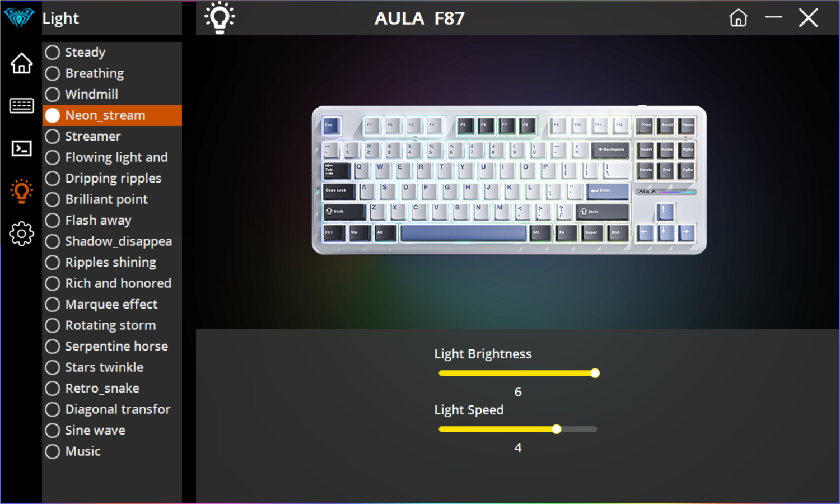The width and height of the screenshot is (840, 504).
Task: Minimize the AULA F87 window
Action: 773,17
